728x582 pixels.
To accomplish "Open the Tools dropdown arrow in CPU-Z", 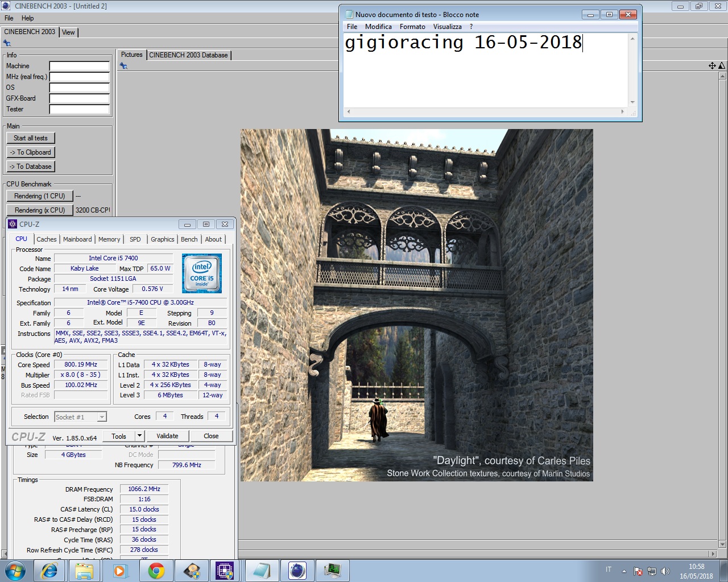I will 139,436.
